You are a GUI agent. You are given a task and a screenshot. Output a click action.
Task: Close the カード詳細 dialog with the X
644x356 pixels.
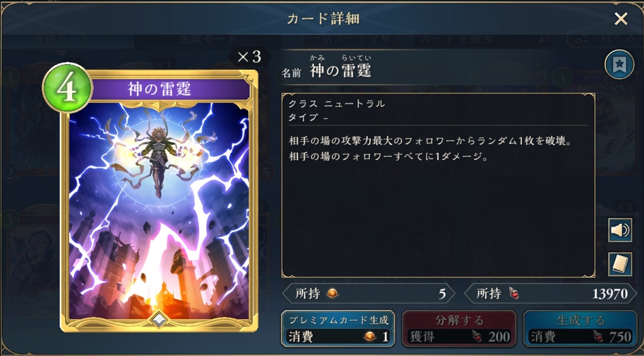(621, 19)
